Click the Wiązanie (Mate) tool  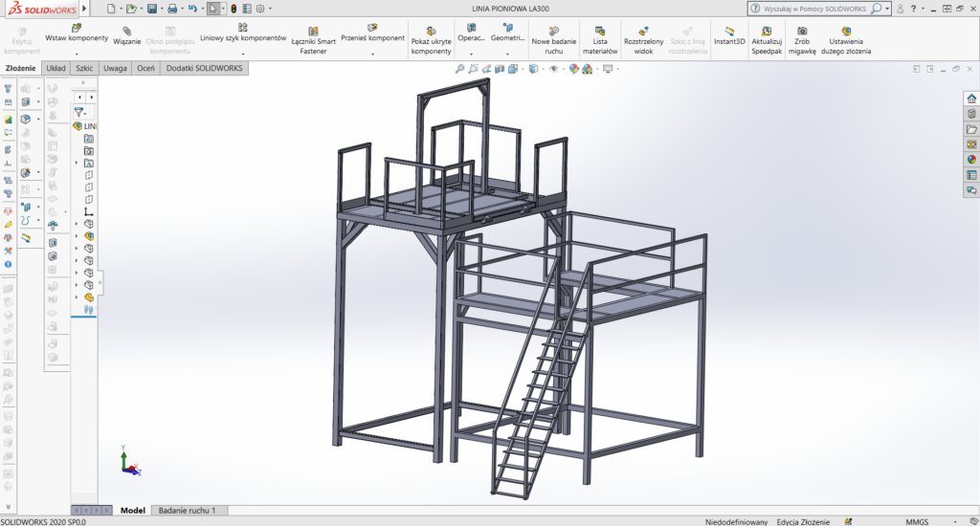tap(127, 36)
